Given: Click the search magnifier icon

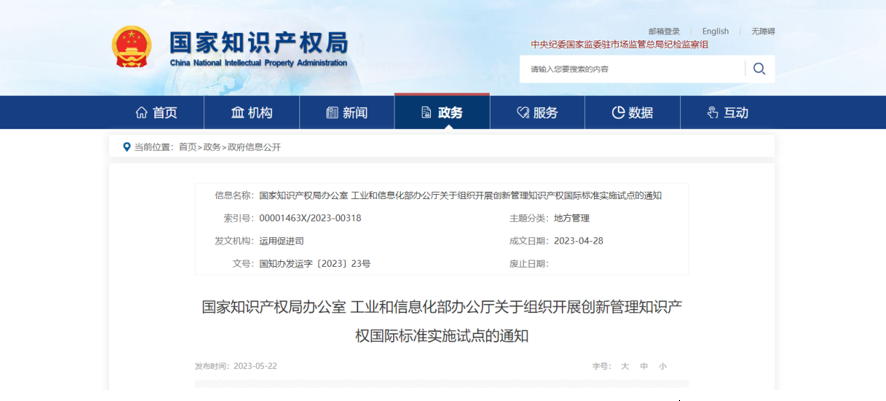Looking at the screenshot, I should 759,69.
